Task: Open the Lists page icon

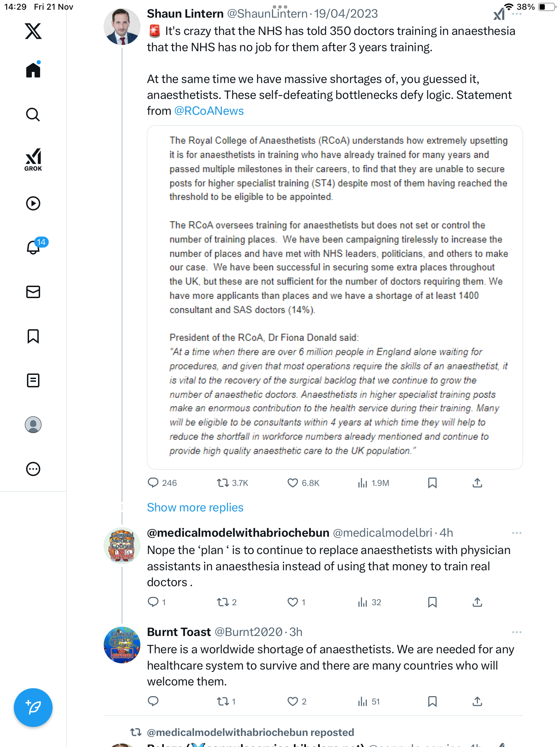Action: tap(33, 380)
